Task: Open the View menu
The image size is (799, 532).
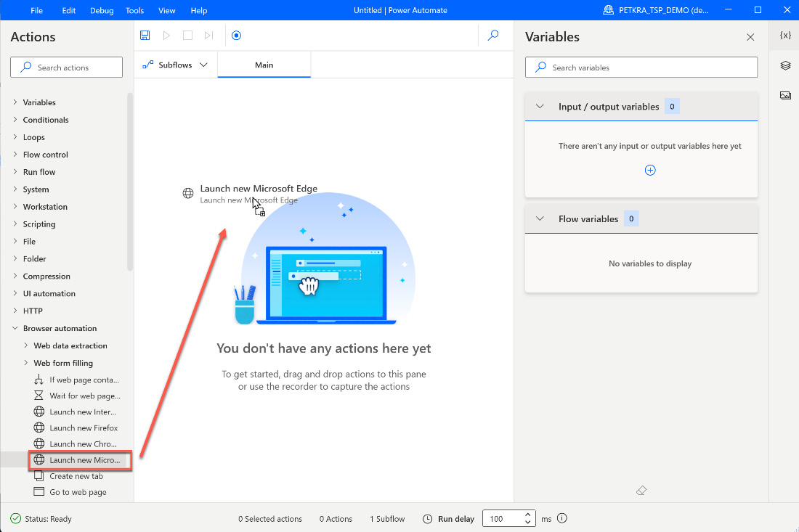Action: (x=166, y=10)
